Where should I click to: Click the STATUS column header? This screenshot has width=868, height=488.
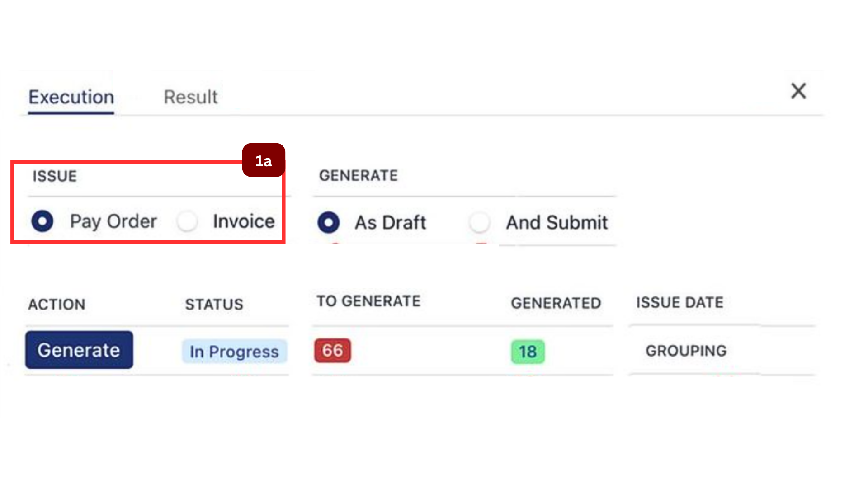click(x=214, y=304)
